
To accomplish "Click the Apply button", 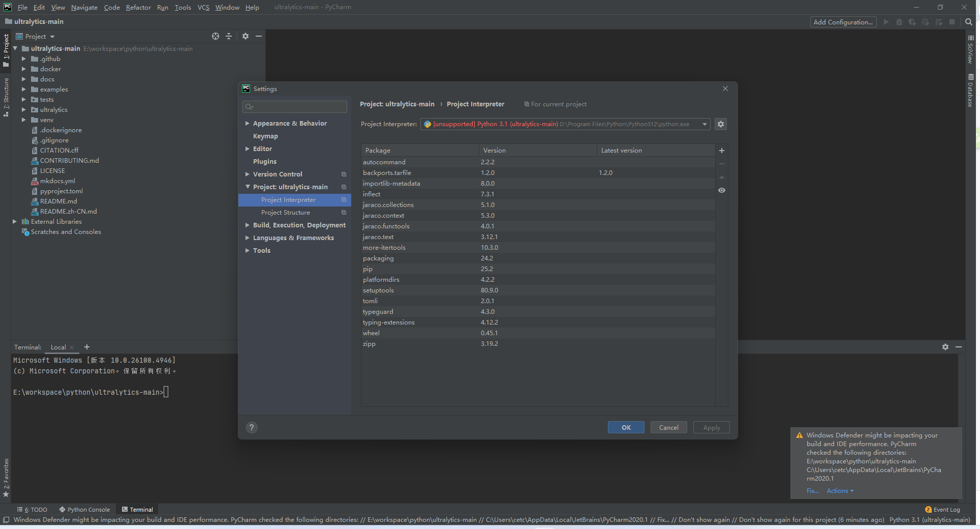I will pos(712,427).
